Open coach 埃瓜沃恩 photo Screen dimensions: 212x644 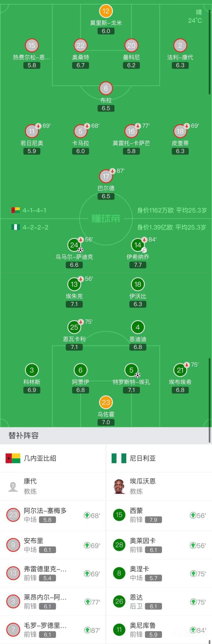tap(119, 486)
